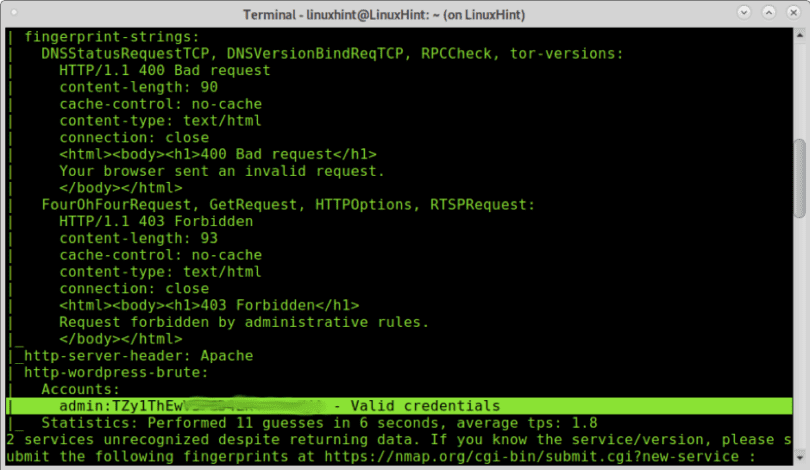The height and width of the screenshot is (470, 810).
Task: Click the 'FourOhFourRequest, GetRequest' line
Action: click(x=288, y=205)
